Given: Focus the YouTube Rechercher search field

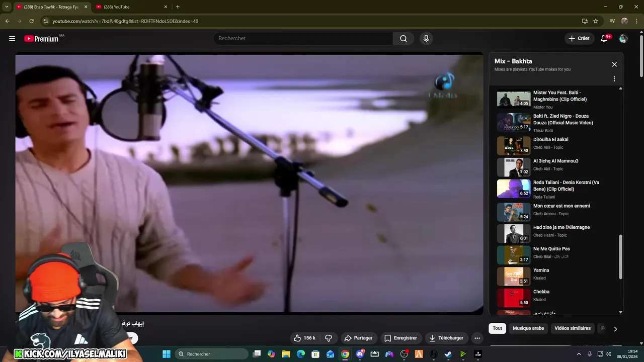Looking at the screenshot, I should pyautogui.click(x=303, y=38).
